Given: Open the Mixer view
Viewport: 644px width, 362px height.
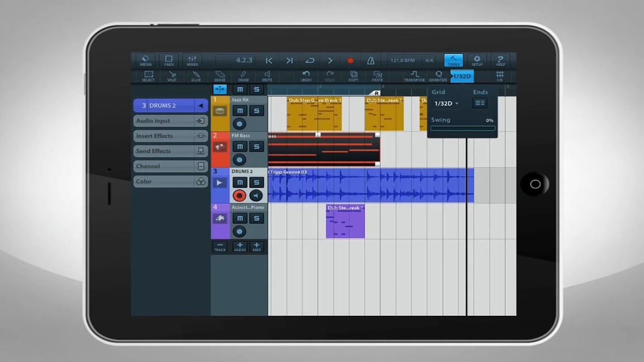Looking at the screenshot, I should (x=192, y=61).
